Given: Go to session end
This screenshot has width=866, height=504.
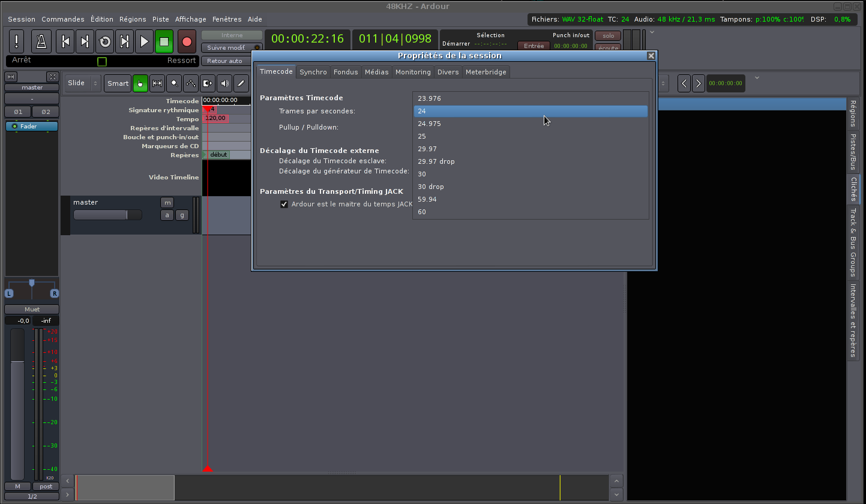Looking at the screenshot, I should 85,41.
